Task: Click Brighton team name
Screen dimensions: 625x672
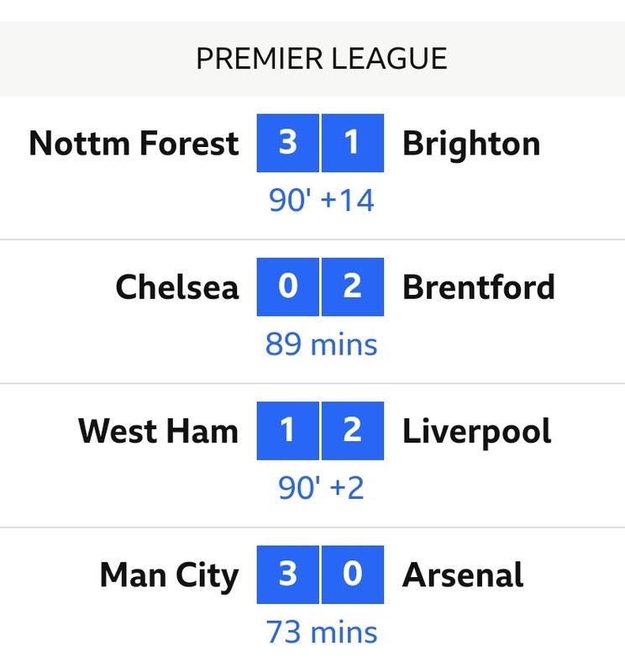Action: (471, 144)
